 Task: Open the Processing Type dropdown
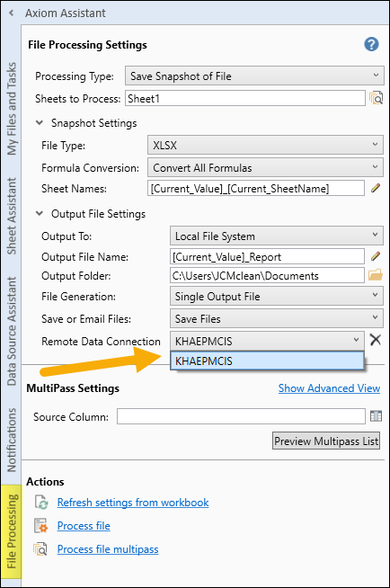coord(254,76)
